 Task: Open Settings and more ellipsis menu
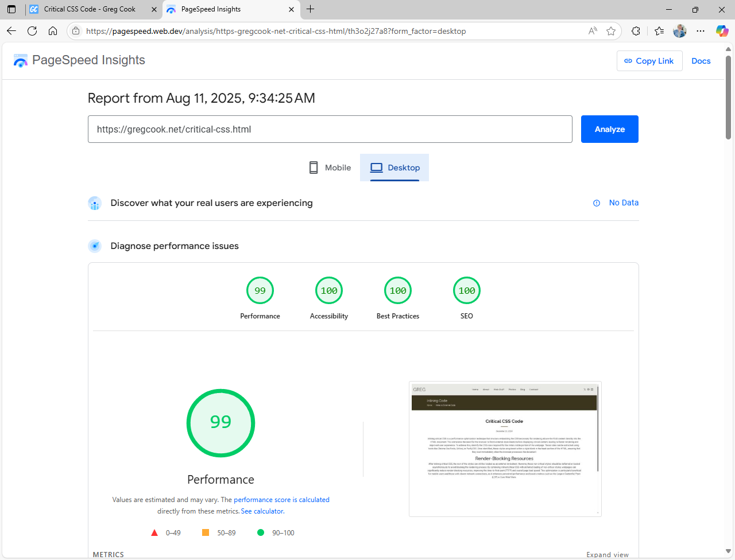(x=701, y=31)
